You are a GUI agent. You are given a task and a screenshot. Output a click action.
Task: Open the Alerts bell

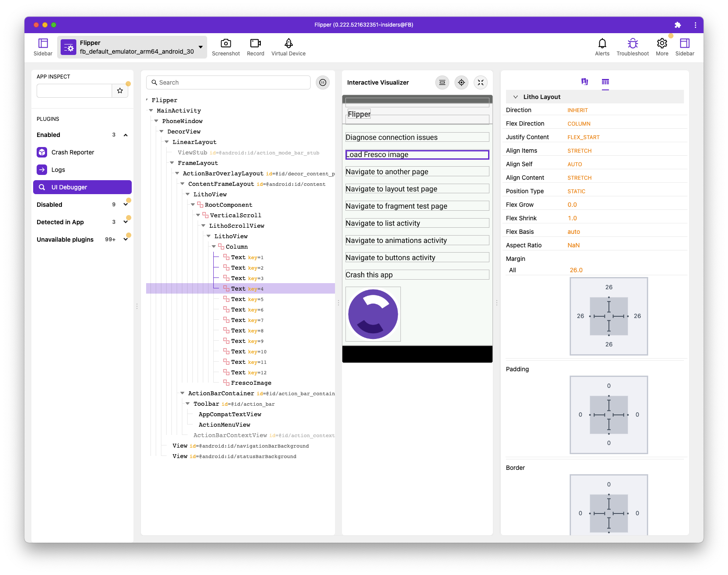coord(602,47)
